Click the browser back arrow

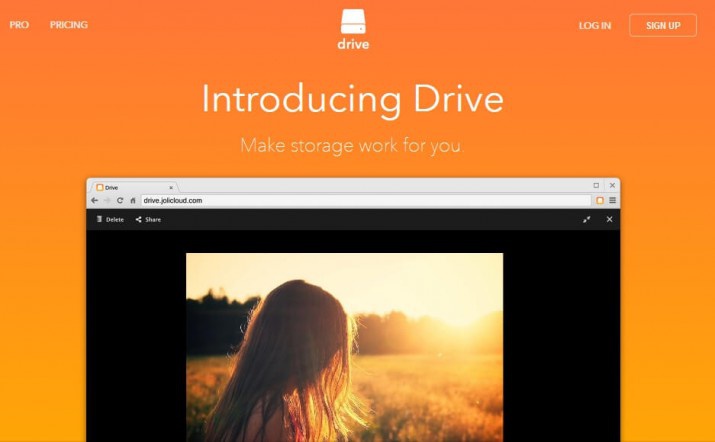(x=95, y=200)
